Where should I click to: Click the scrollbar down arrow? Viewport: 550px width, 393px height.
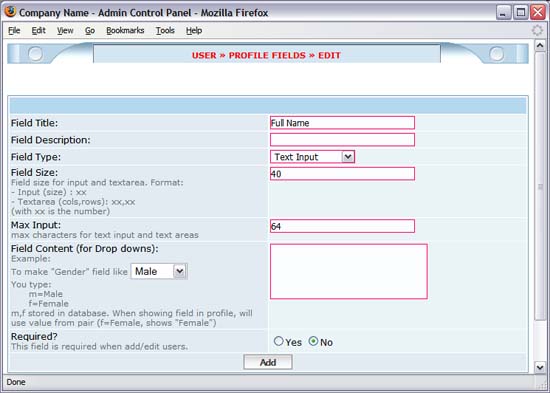[x=540, y=367]
